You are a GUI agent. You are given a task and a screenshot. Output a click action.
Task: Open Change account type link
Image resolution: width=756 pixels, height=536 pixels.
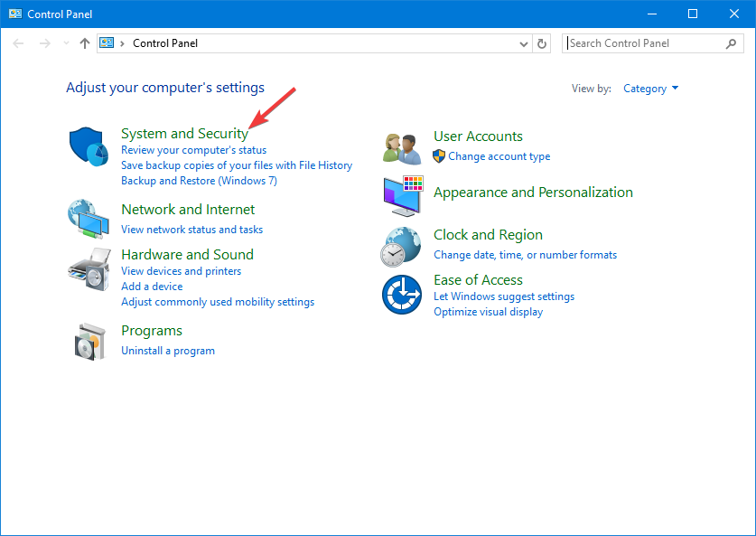[x=499, y=156]
